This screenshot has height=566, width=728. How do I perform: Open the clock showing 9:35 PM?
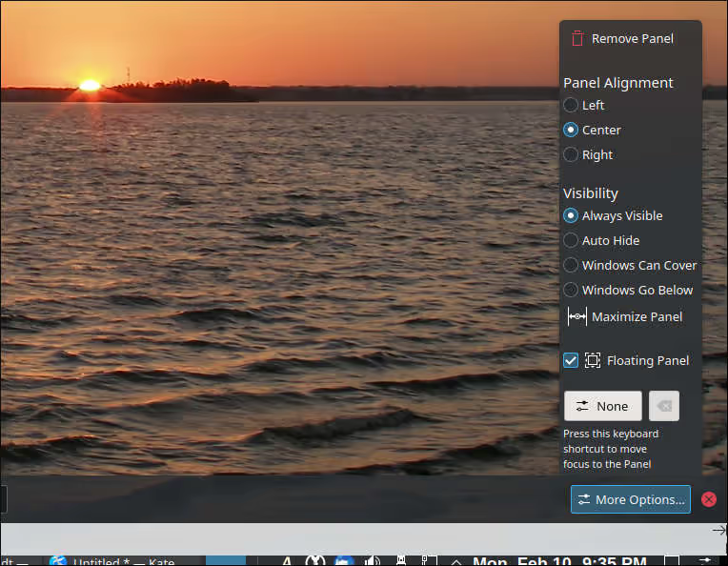tap(559, 561)
